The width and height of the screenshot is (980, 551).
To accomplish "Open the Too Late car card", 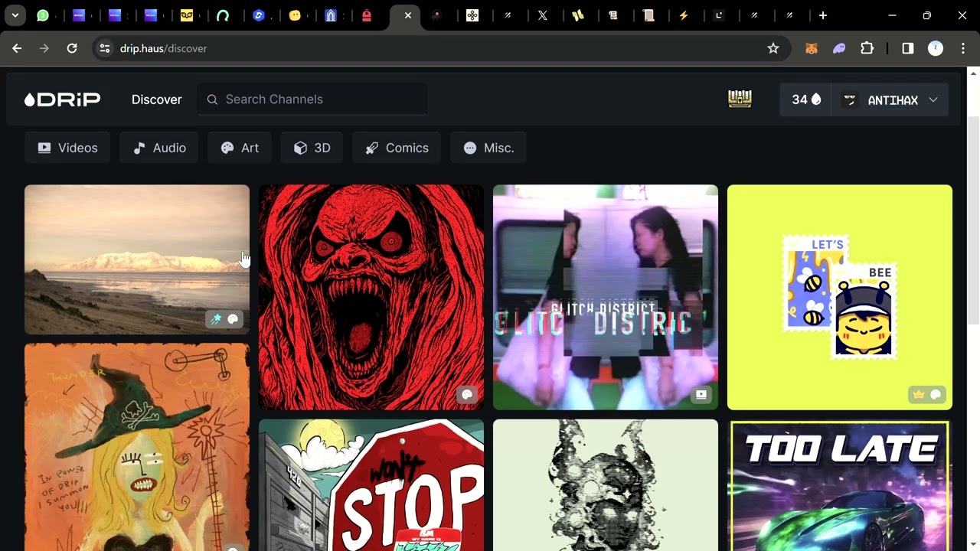I will (x=840, y=485).
